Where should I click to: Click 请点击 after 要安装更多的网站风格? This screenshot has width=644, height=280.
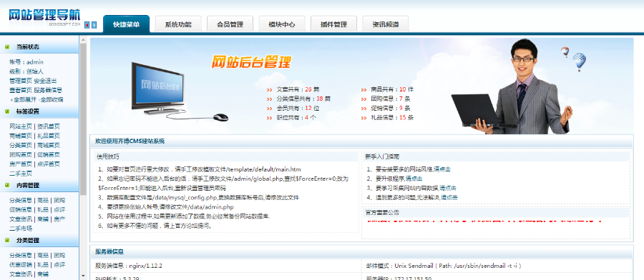443,169
